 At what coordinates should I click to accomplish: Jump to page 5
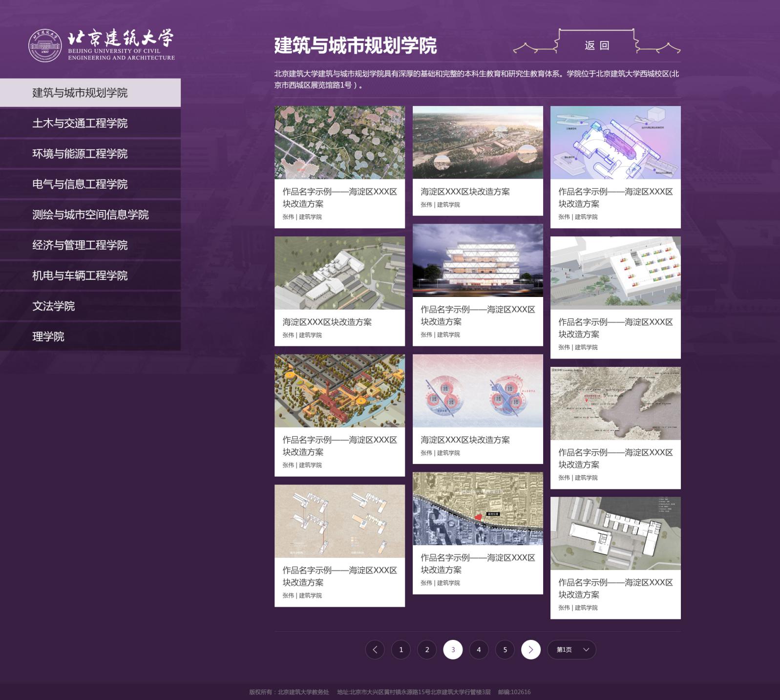coord(505,650)
